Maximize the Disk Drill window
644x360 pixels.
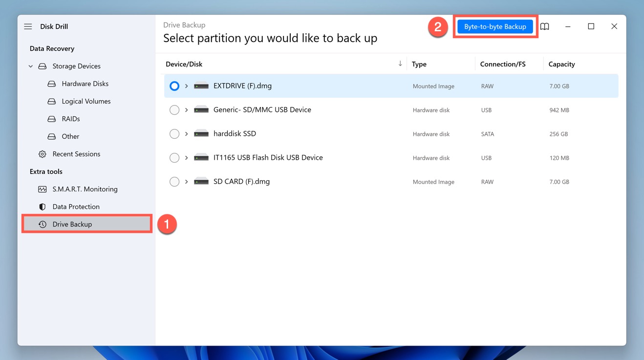pyautogui.click(x=591, y=26)
